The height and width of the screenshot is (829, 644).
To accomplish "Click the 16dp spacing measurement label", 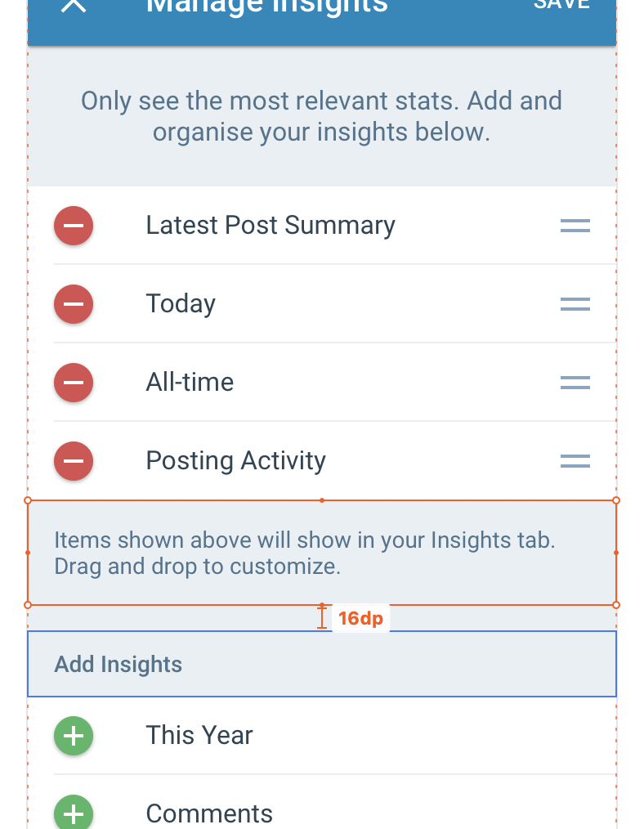I will [360, 618].
